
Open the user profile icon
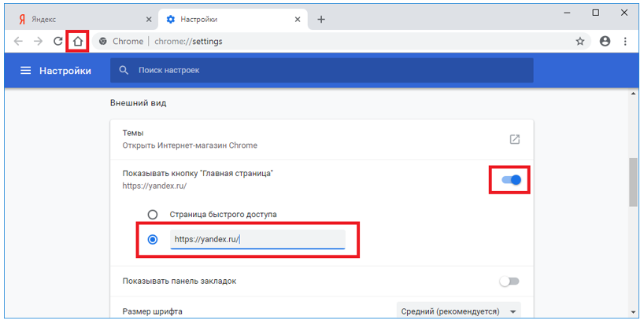605,41
